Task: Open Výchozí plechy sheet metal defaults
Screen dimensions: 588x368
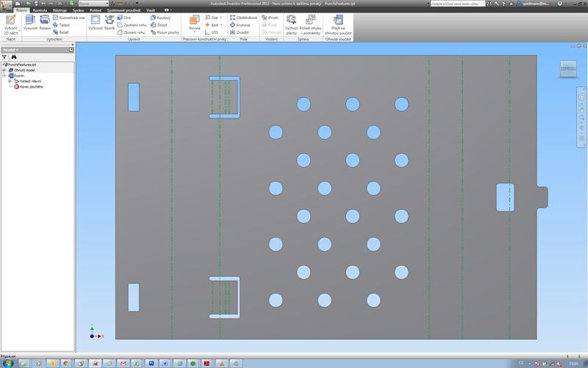Action: (x=291, y=25)
